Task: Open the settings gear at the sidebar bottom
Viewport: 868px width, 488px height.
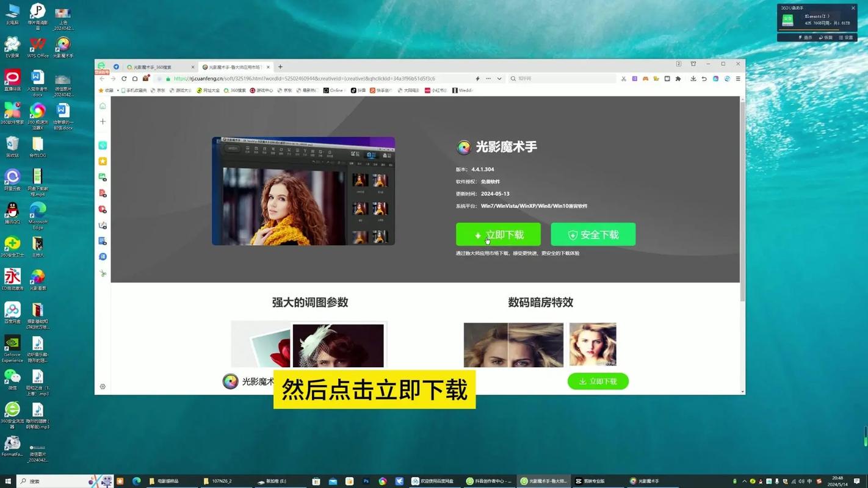Action: pyautogui.click(x=103, y=386)
